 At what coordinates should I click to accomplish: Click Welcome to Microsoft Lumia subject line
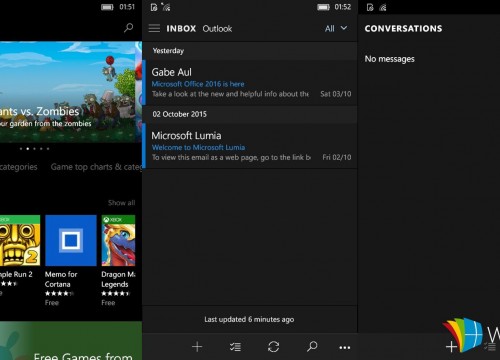point(198,147)
